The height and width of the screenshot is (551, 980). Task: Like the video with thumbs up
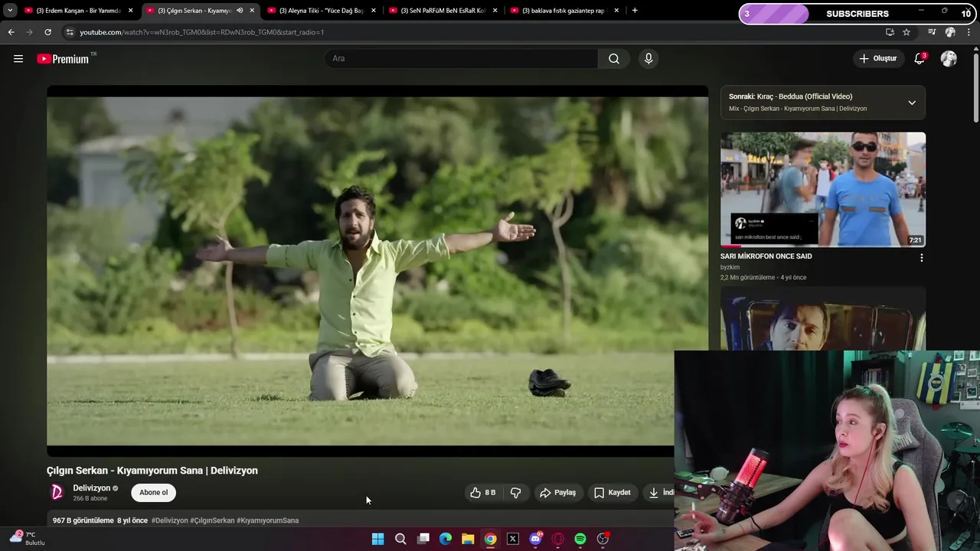pos(483,493)
